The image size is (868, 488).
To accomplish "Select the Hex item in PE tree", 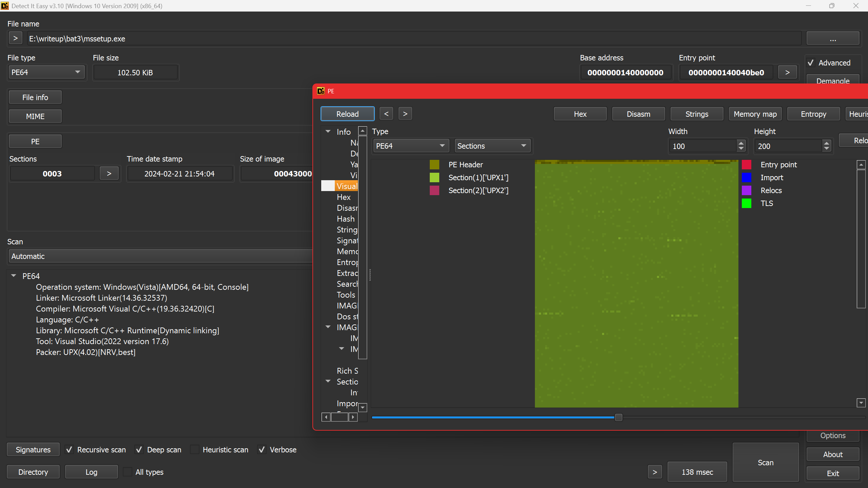I will tap(344, 197).
